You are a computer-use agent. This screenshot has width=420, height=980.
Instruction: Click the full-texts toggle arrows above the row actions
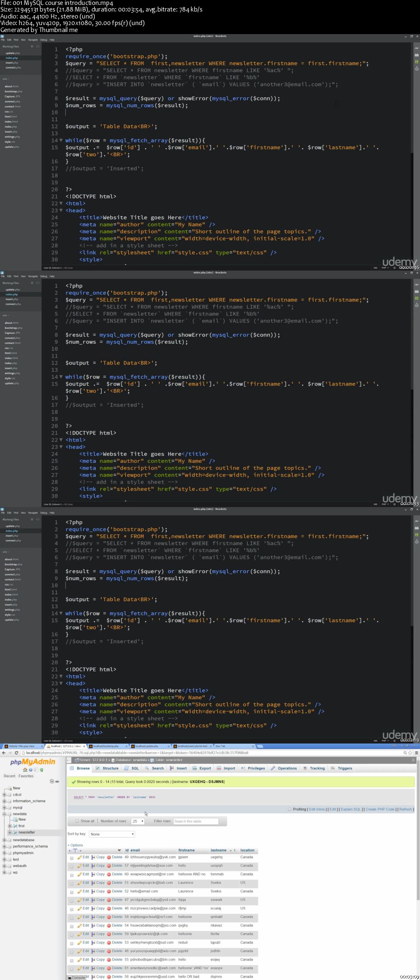click(75, 850)
